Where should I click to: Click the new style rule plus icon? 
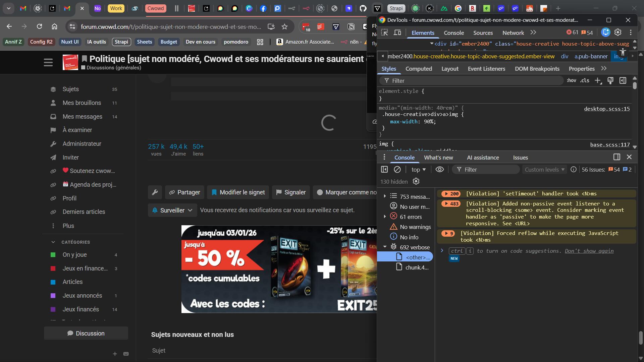[x=598, y=81]
